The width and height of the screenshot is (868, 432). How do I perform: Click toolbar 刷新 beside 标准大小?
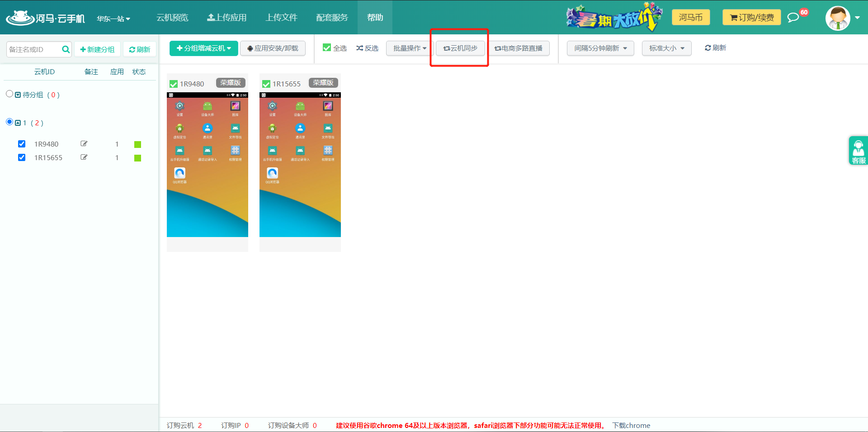click(x=715, y=48)
